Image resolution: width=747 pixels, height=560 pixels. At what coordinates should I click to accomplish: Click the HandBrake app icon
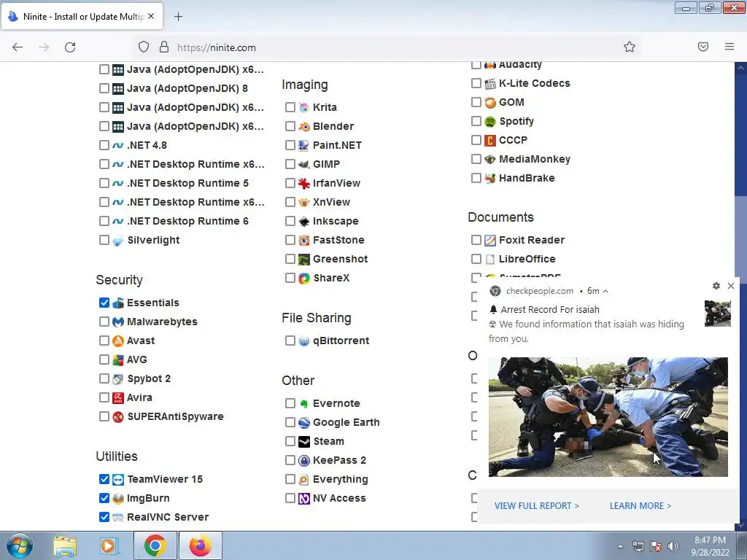tap(490, 178)
